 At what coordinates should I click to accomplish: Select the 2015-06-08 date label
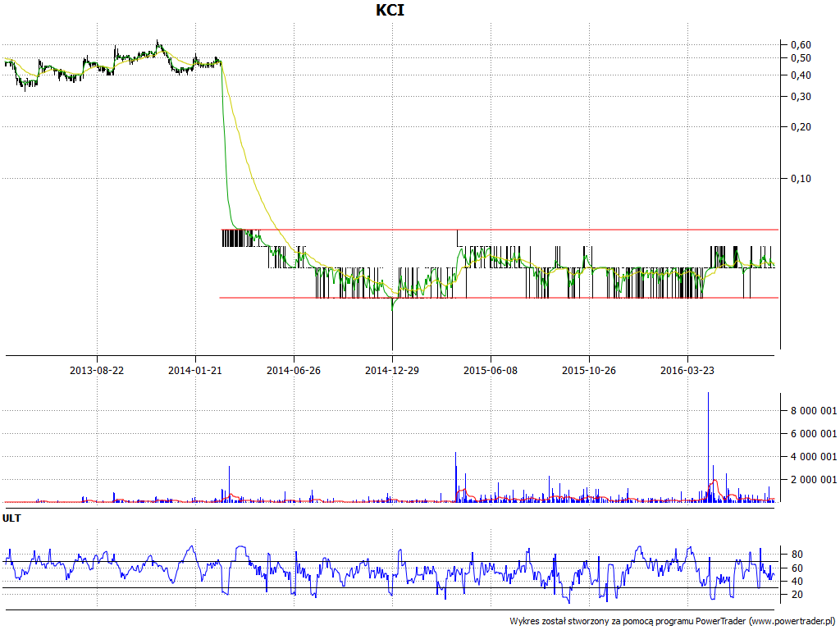pyautogui.click(x=491, y=370)
